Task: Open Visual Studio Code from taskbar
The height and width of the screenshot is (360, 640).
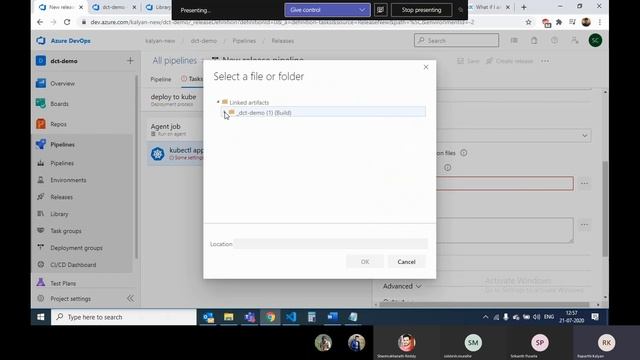Action: 291,317
